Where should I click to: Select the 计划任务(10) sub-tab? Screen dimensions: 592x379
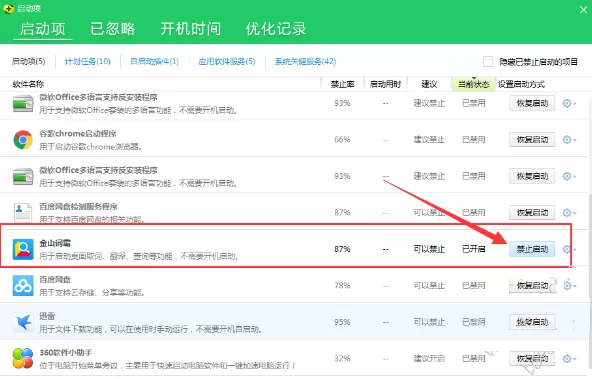[x=88, y=61]
